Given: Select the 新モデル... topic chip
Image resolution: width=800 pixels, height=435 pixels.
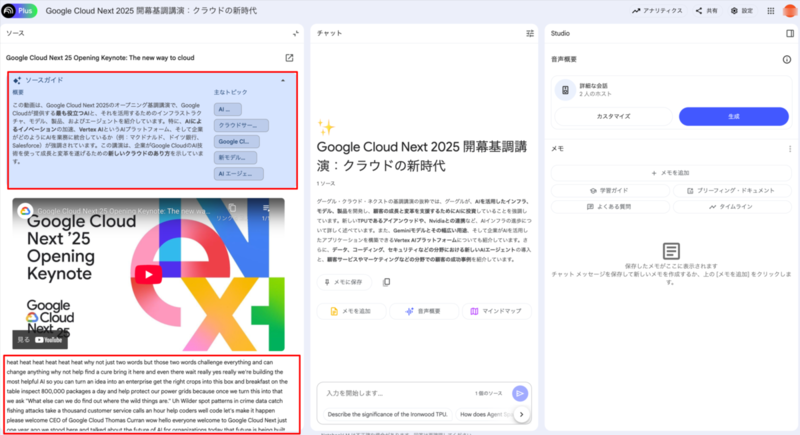Looking at the screenshot, I should [235, 158].
